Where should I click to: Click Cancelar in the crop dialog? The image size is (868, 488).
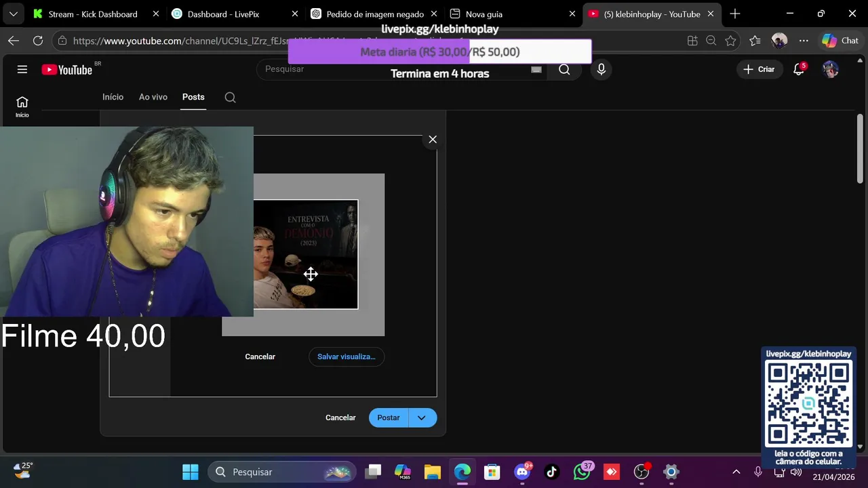click(260, 357)
